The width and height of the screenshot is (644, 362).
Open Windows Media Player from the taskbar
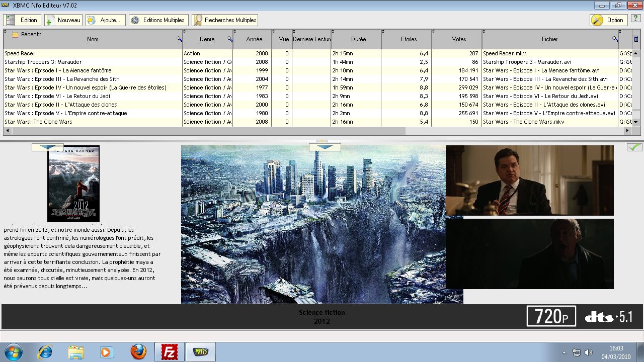click(x=107, y=352)
